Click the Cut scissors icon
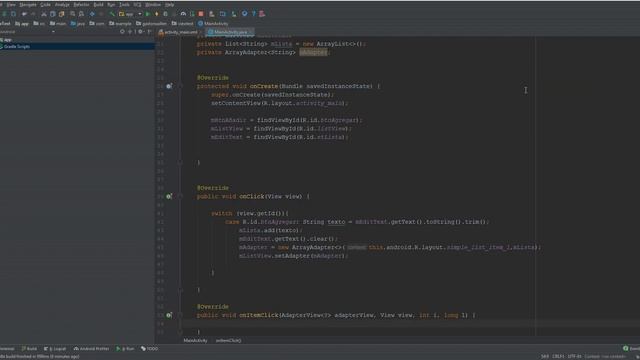The width and height of the screenshot is (640, 360). (44, 13)
